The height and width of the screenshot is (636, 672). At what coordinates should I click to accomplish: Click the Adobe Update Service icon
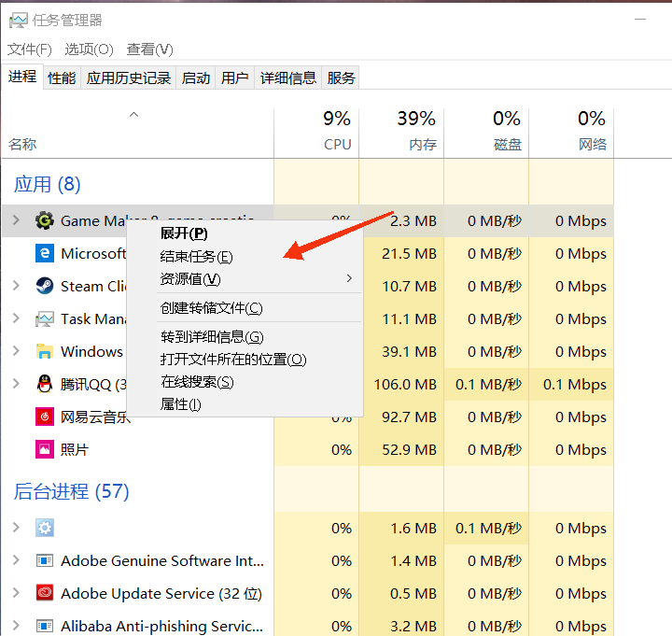[x=45, y=593]
